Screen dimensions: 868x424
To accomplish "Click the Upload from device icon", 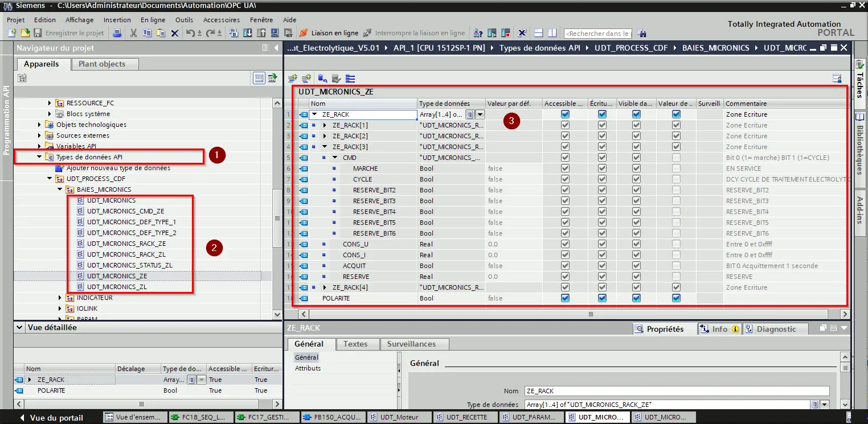I will pyautogui.click(x=261, y=33).
